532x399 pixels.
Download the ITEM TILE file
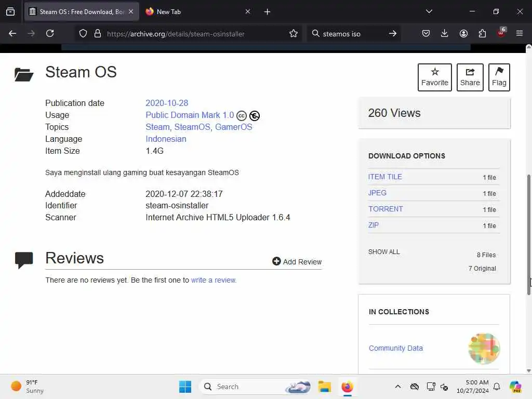pyautogui.click(x=385, y=177)
